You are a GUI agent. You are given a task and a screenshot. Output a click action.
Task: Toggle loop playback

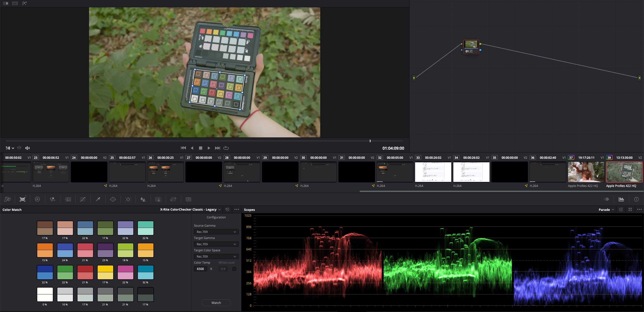(226, 148)
